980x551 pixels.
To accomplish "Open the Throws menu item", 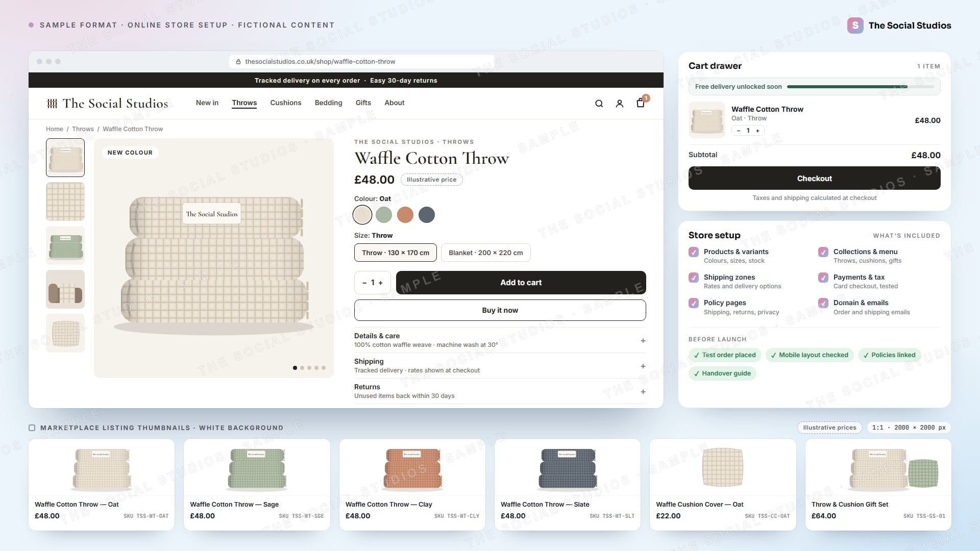I will click(244, 103).
